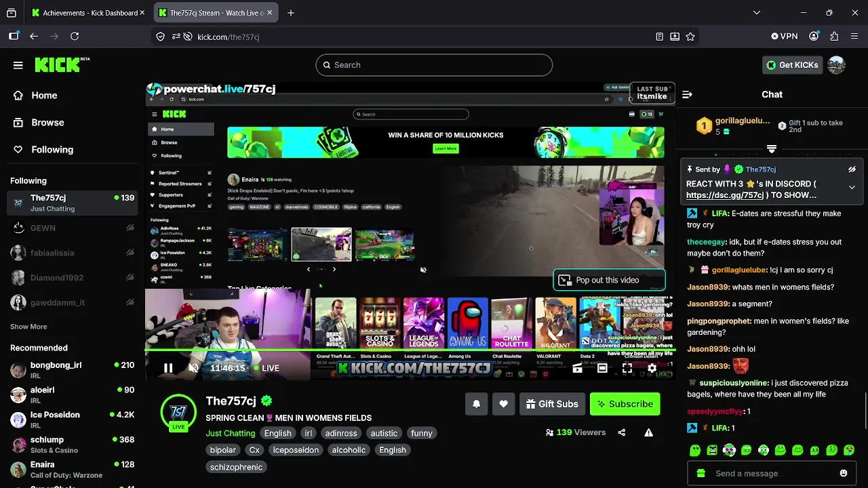The height and width of the screenshot is (488, 868).
Task: Expand the gift leaderboard arrow
Action: 772,148
